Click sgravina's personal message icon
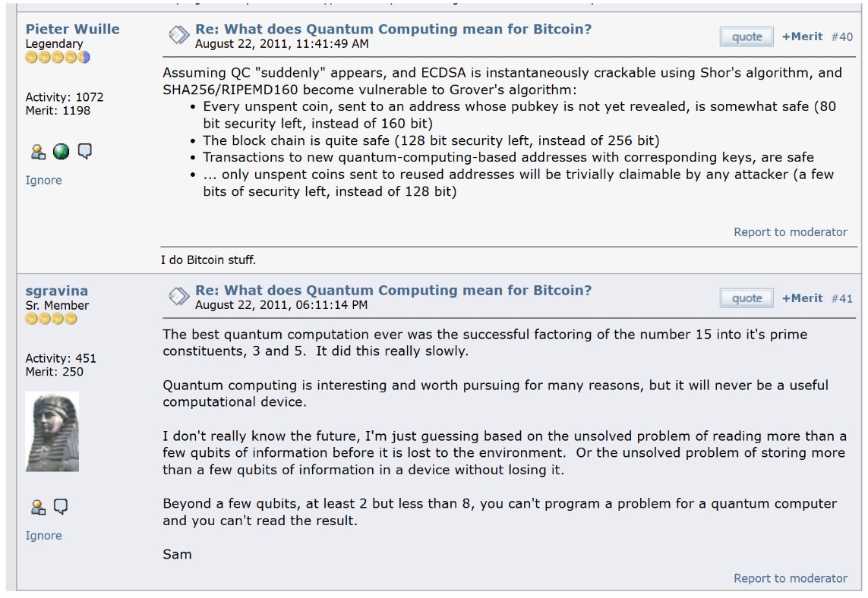The width and height of the screenshot is (868, 598). (61, 507)
